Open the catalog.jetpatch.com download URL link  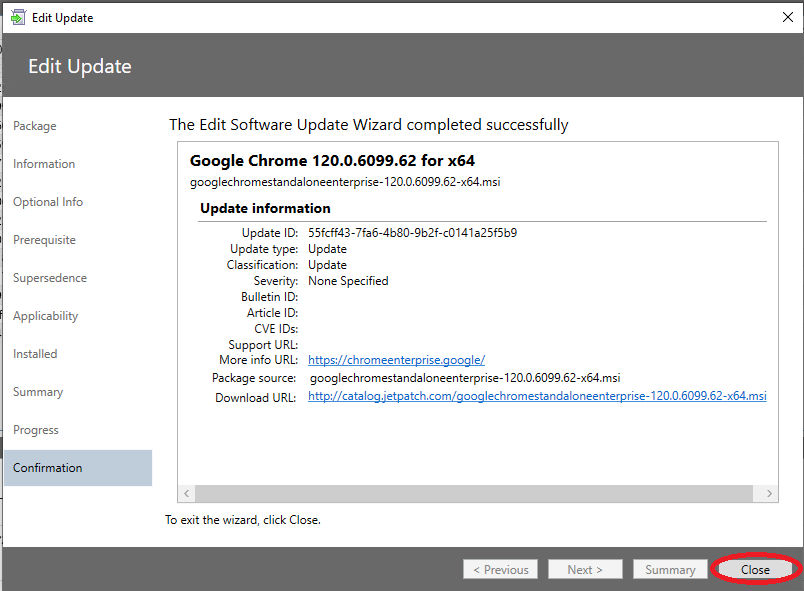[537, 396]
